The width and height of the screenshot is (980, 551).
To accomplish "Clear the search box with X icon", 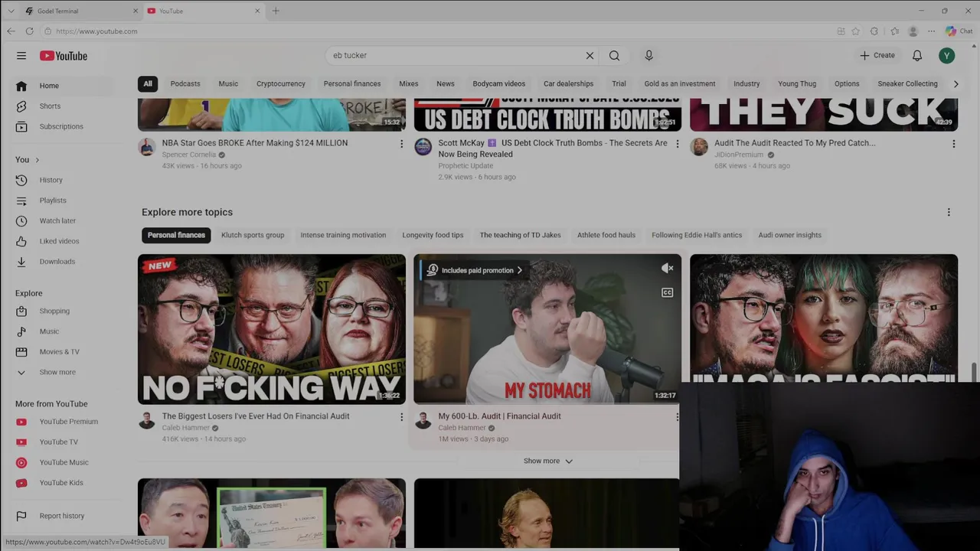I will tap(590, 56).
